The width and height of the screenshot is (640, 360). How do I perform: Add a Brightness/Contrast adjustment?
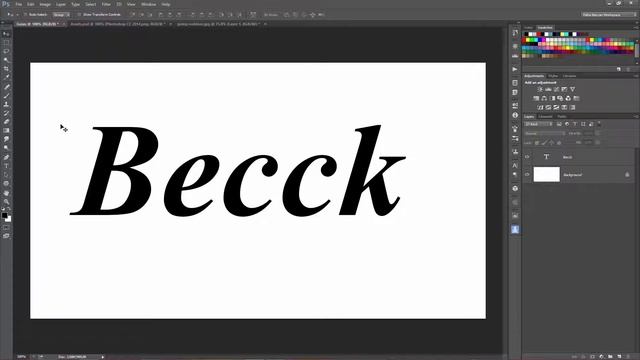[540, 89]
